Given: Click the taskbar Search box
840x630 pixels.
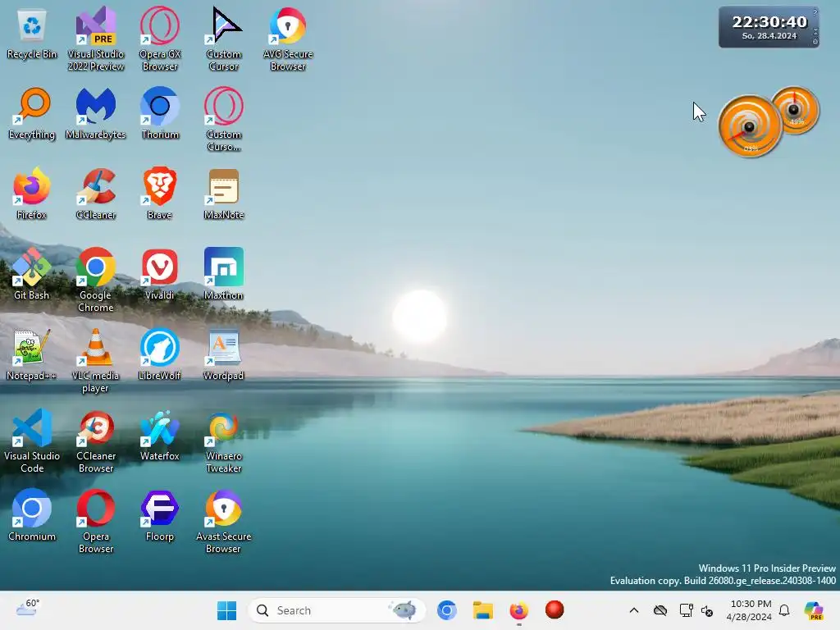Looking at the screenshot, I should (x=337, y=610).
